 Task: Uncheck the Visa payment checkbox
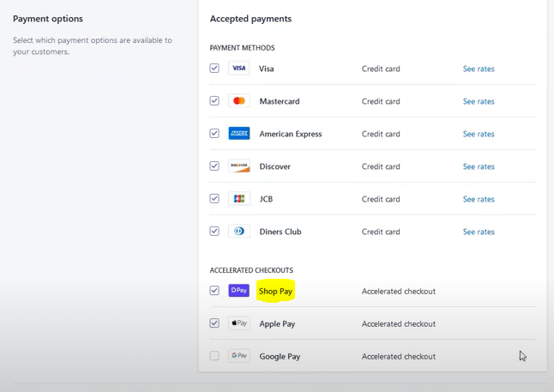point(214,69)
